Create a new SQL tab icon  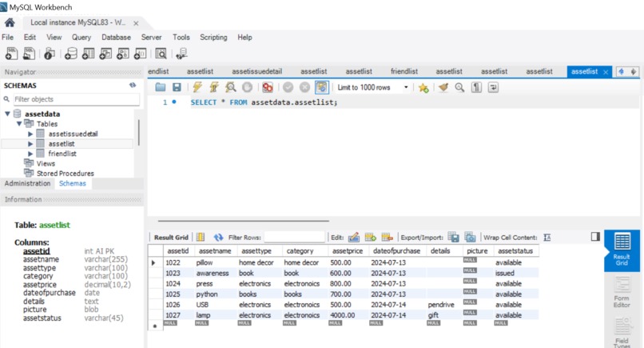point(11,54)
